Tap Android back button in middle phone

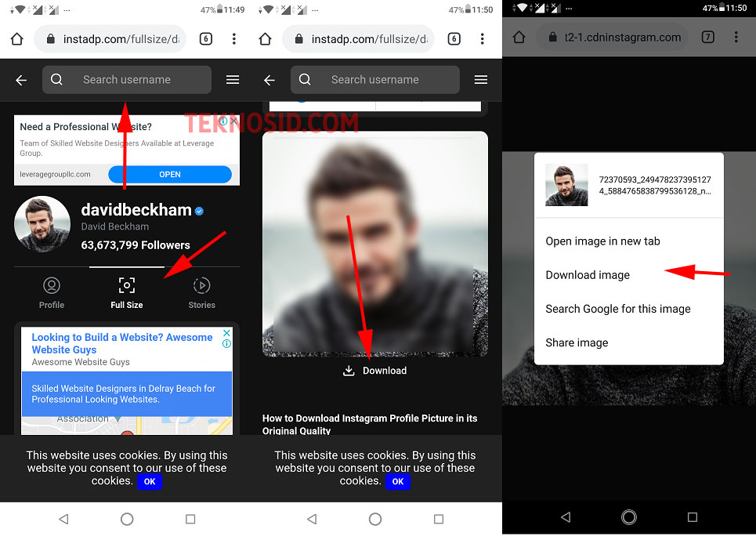point(312,519)
